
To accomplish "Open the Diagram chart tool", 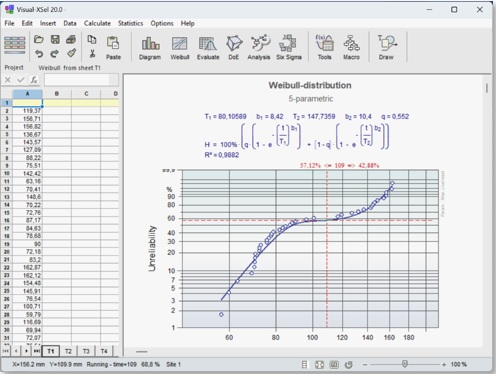I will 150,48.
